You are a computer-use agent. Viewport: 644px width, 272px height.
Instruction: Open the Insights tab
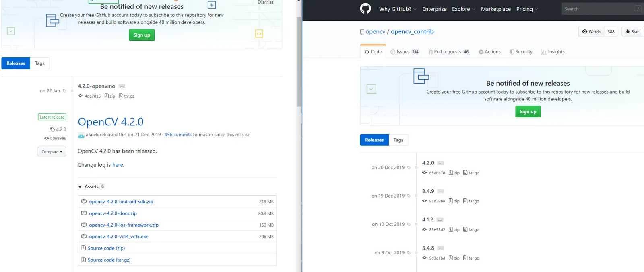click(553, 52)
